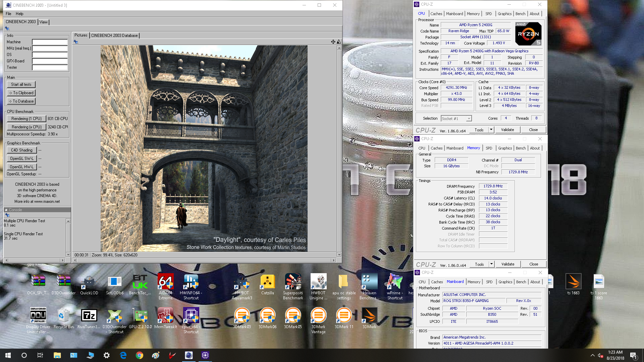
Task: Open 'apu oc stable settings' folder icon
Action: point(344,287)
